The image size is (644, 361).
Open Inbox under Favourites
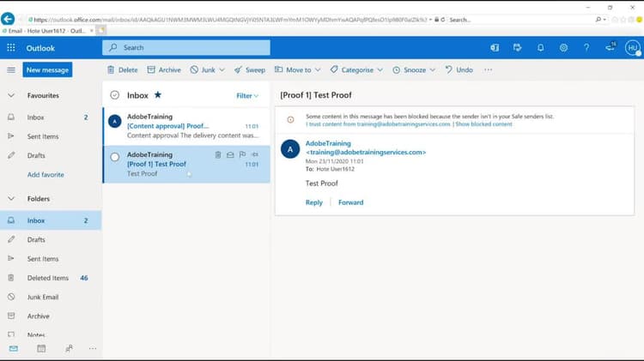coord(51,117)
